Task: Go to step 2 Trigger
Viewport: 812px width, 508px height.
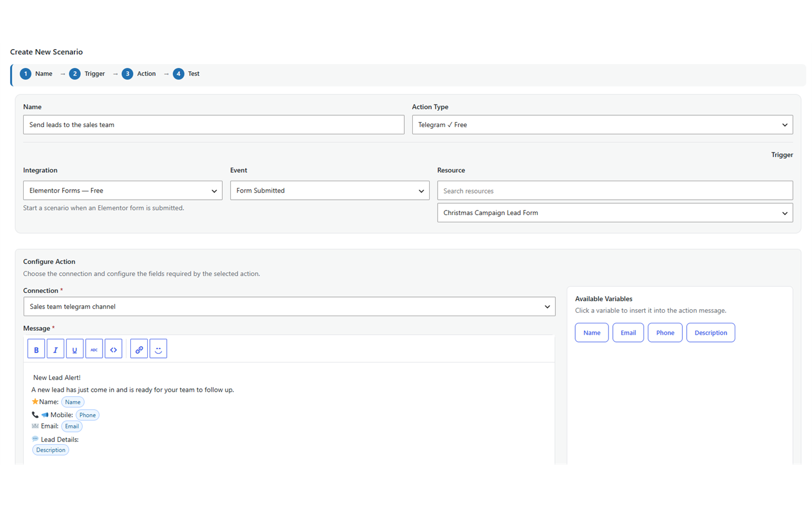Action: click(x=87, y=74)
